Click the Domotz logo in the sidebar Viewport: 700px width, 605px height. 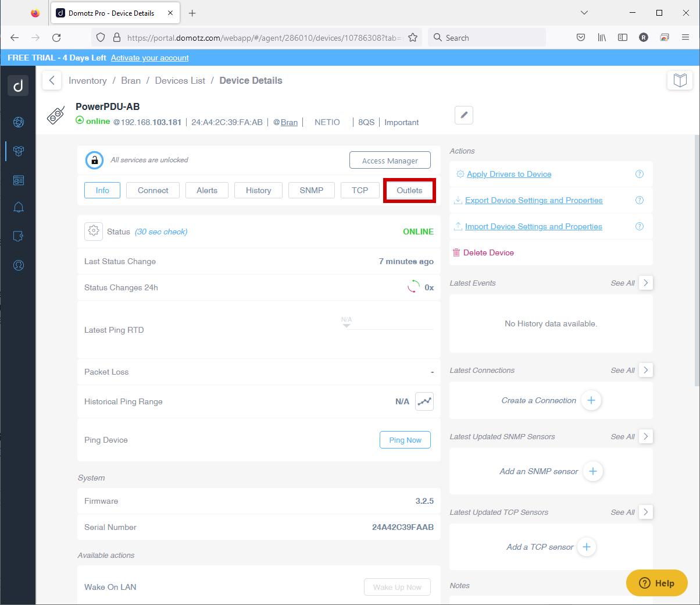(x=18, y=86)
